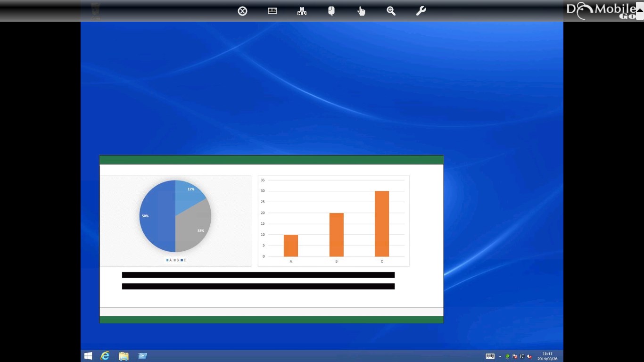The height and width of the screenshot is (362, 644).
Task: Launch Internet Explorer from the taskbar
Action: [105, 356]
